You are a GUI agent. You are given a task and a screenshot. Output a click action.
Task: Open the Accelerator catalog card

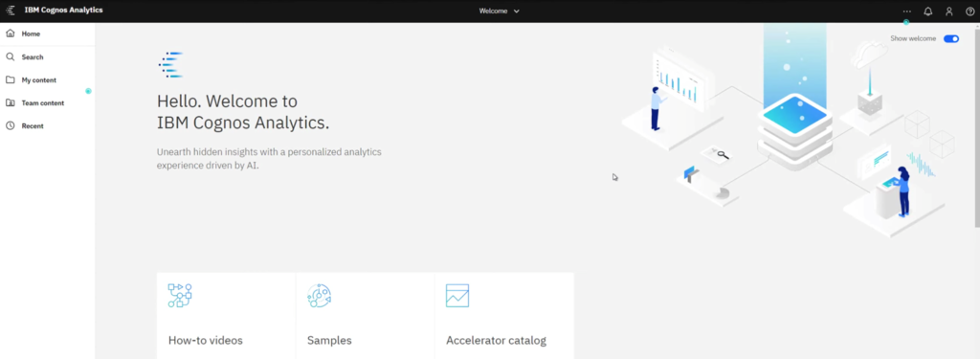[x=504, y=315]
